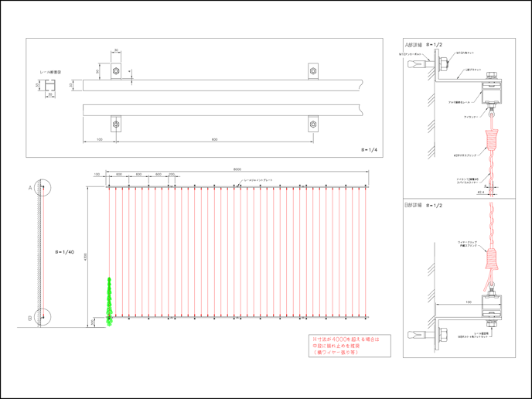
Task: Click the detail circle marked A
Action: click(x=42, y=188)
